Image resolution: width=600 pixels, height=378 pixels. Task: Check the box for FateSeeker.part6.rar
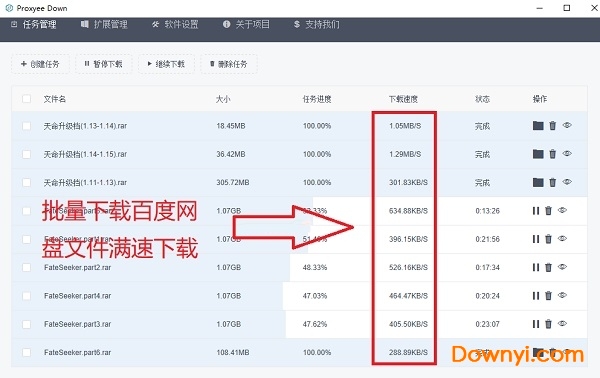pyautogui.click(x=26, y=352)
